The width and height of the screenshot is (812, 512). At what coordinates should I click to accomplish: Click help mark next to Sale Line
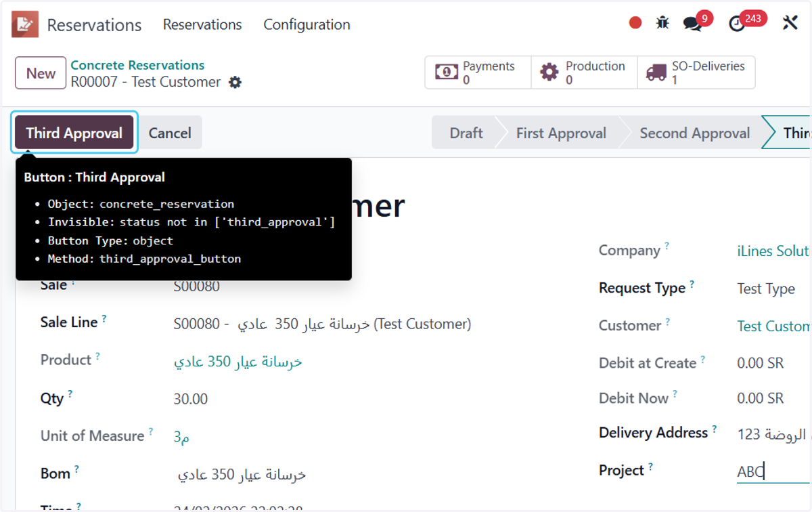click(104, 318)
